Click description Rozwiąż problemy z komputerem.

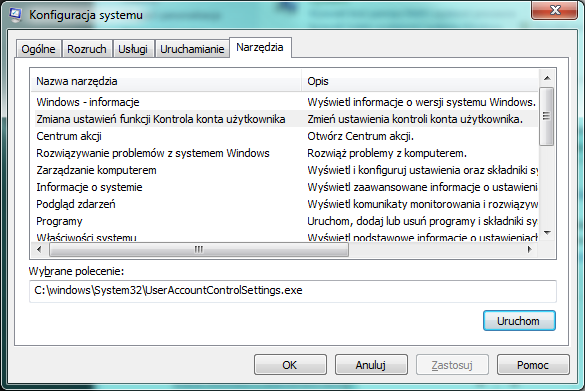pos(387,153)
